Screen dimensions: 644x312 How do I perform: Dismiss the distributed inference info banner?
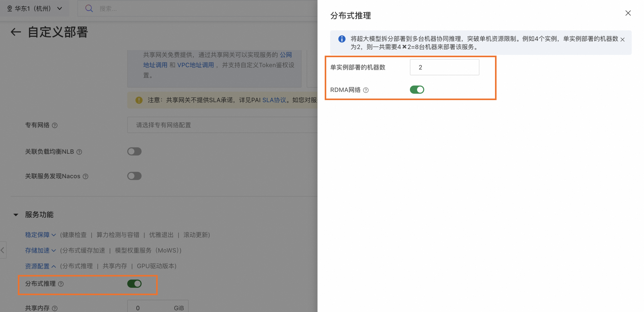623,39
